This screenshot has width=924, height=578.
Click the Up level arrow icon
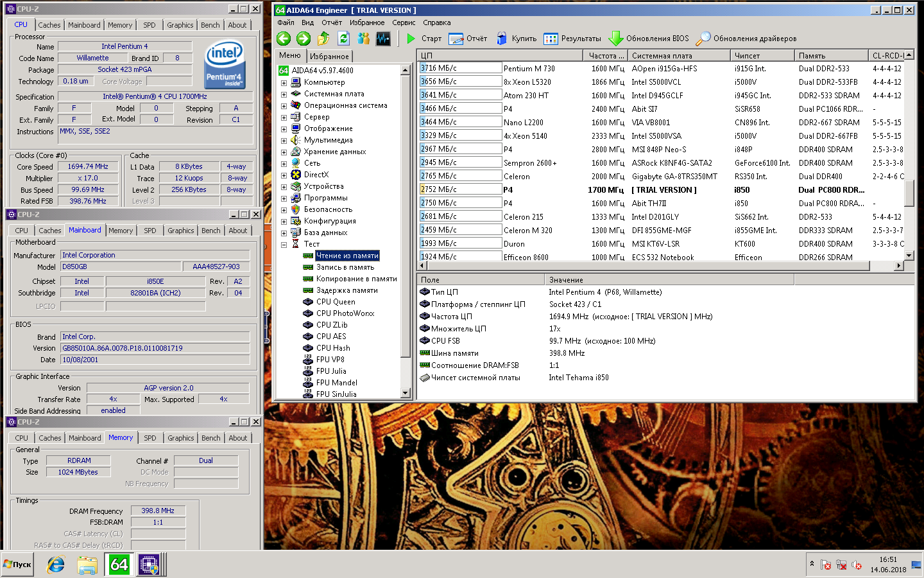point(323,39)
